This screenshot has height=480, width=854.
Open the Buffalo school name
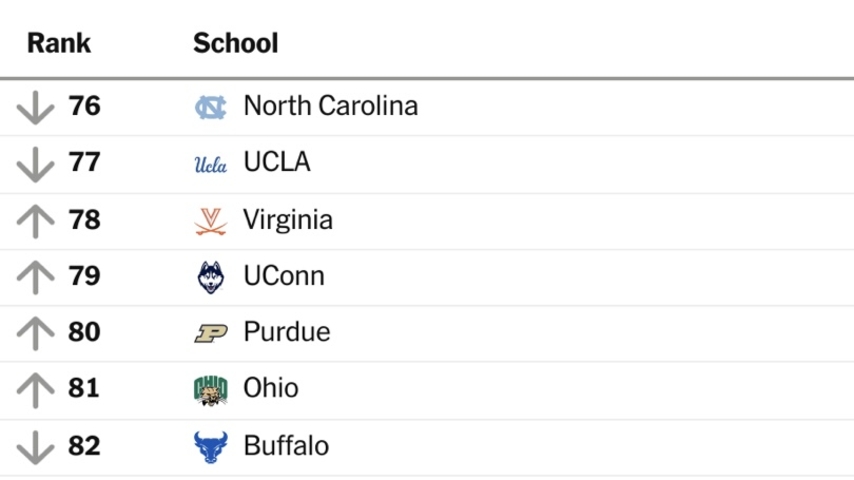click(286, 446)
